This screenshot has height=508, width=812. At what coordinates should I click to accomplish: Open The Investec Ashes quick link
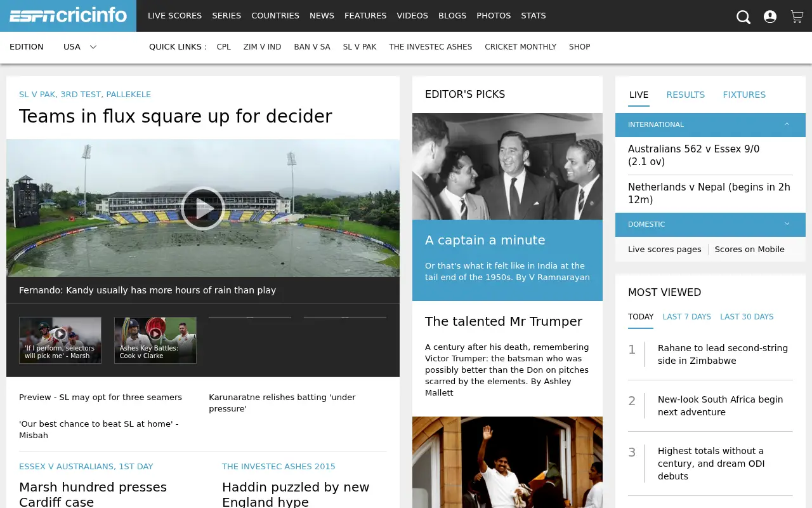point(431,47)
